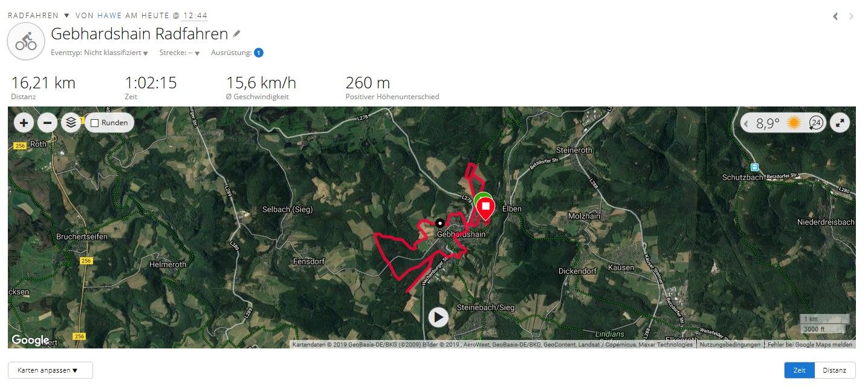Play the route animation
The image size is (868, 392).
tap(438, 316)
